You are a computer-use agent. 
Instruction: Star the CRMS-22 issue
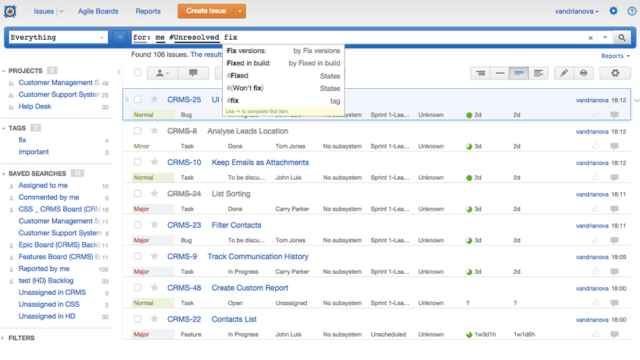(x=154, y=319)
